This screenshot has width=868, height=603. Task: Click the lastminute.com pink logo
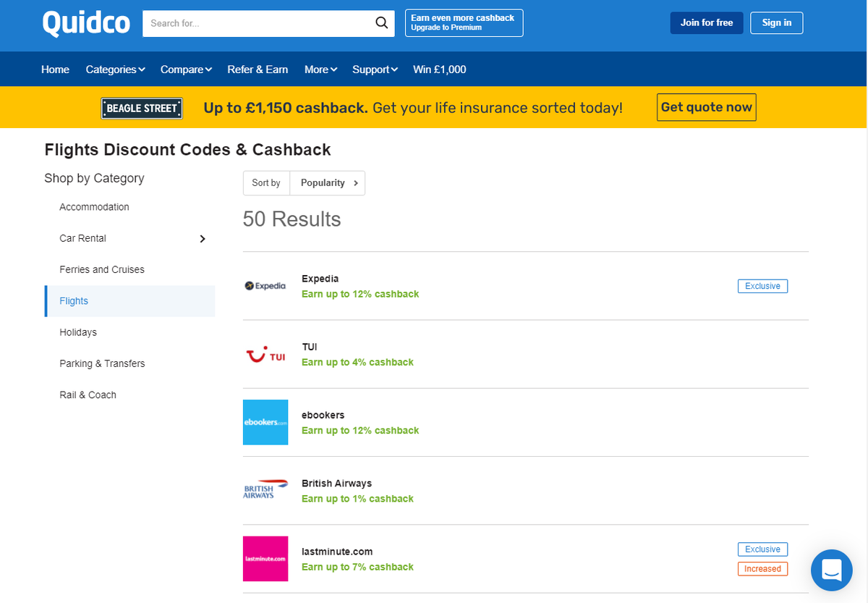265,558
